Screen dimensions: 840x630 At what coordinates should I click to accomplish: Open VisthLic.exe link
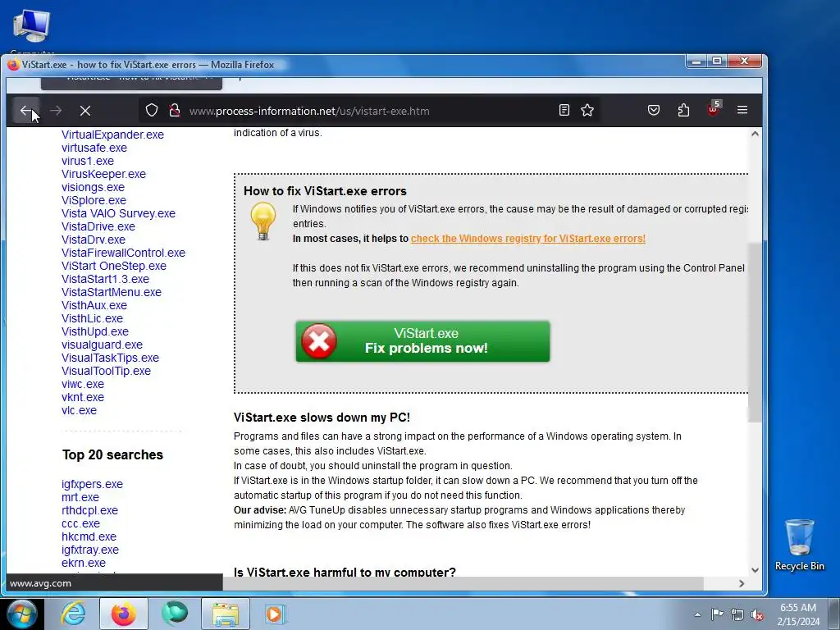pyautogui.click(x=92, y=319)
